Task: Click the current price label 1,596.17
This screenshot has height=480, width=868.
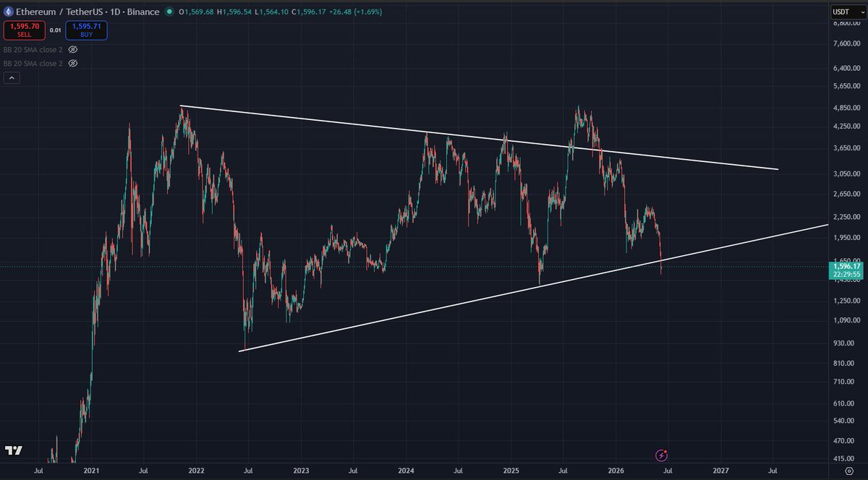Action: point(845,271)
